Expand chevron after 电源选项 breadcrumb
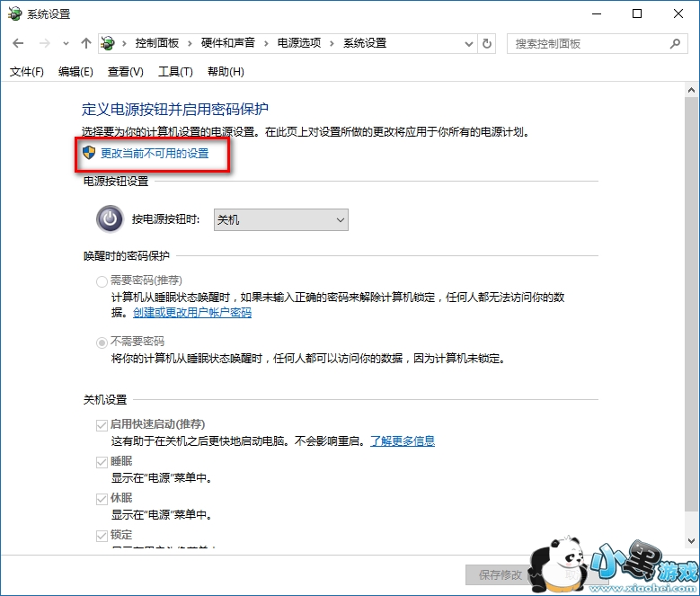The height and width of the screenshot is (596, 700). (x=332, y=44)
